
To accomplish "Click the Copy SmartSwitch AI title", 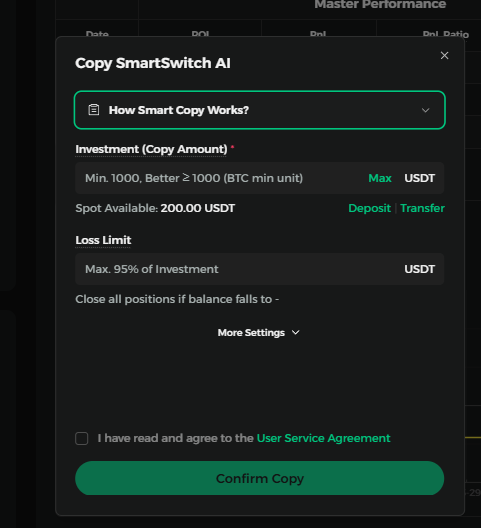I will click(x=153, y=63).
